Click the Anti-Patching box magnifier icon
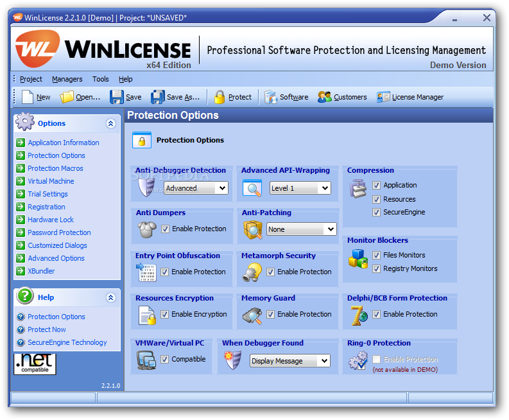 [x=253, y=230]
